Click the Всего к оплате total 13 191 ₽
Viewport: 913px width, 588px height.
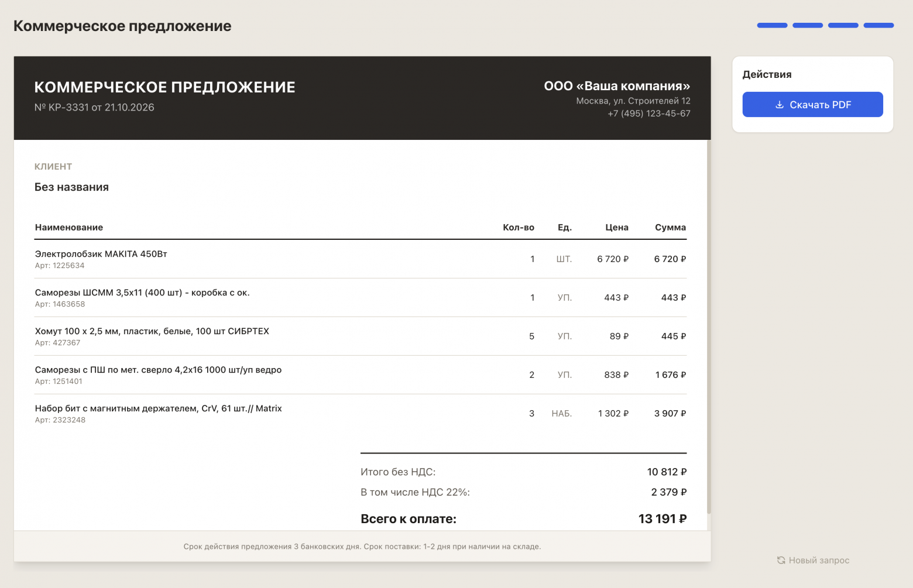[663, 519]
